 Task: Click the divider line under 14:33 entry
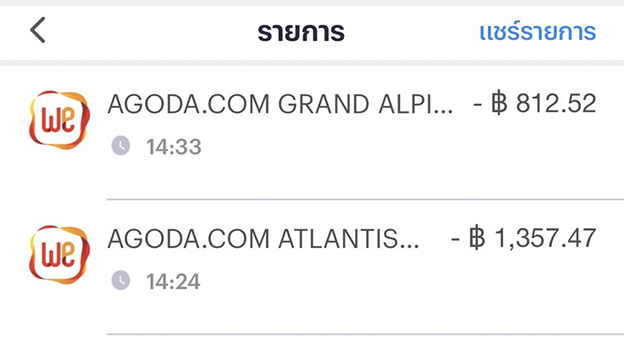365,199
